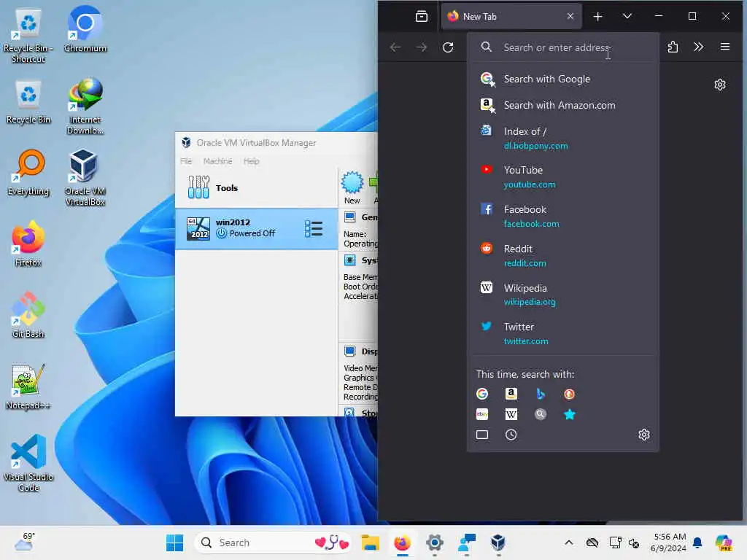The height and width of the screenshot is (560, 747).
Task: Open Firefox View icon left of the New Tab tab
Action: [x=421, y=17]
